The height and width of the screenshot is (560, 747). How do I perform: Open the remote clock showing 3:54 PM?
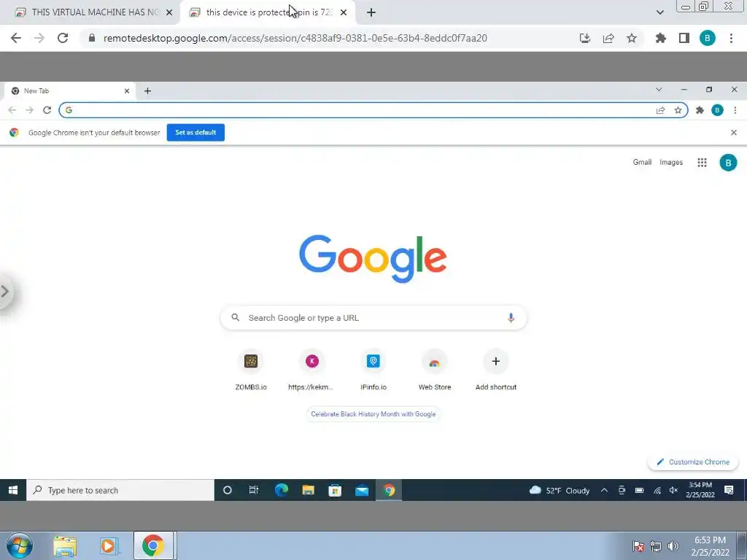tap(700, 490)
